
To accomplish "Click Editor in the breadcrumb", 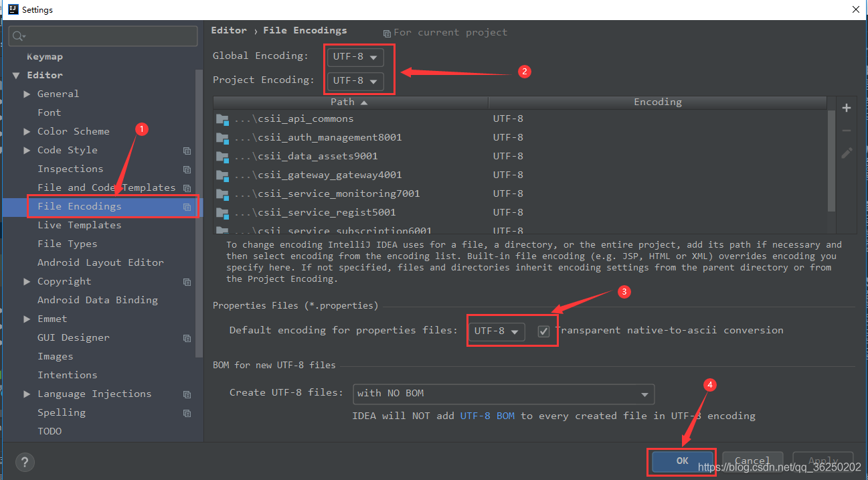I will click(x=229, y=31).
